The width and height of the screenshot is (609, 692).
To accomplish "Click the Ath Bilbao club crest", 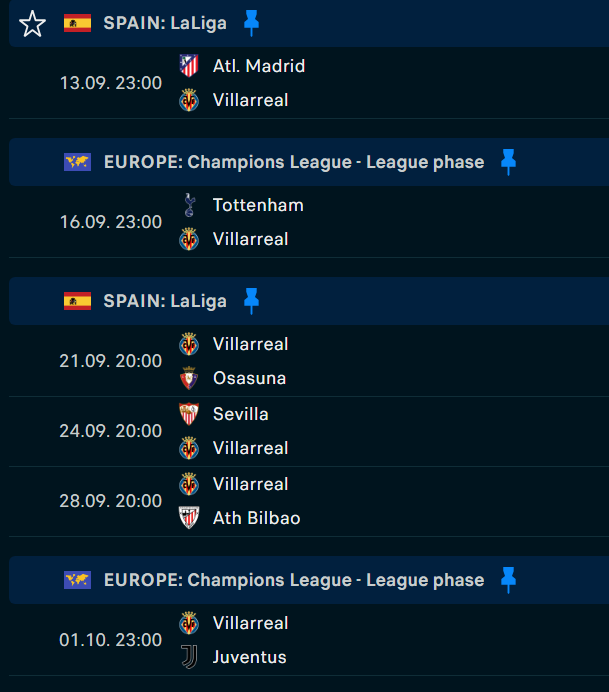I will coord(189,518).
